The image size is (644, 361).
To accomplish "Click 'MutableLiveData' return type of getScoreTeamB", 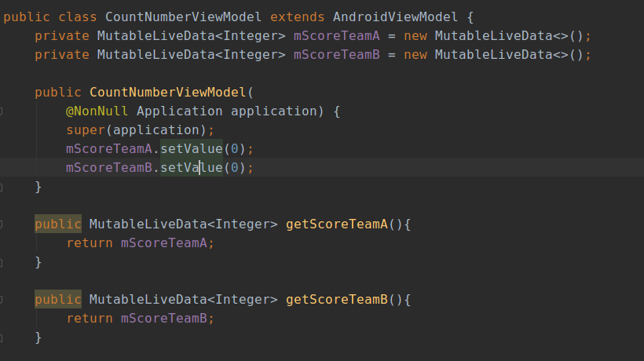I will [148, 300].
